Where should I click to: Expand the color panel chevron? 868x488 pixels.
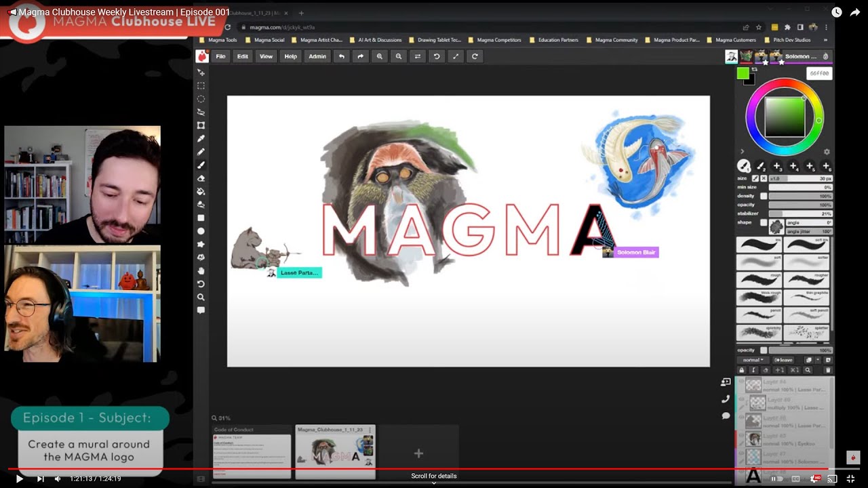pyautogui.click(x=742, y=152)
